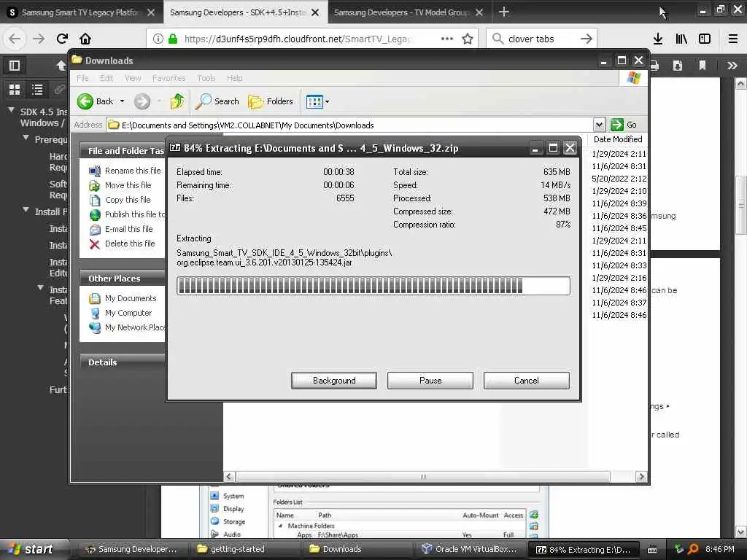The width and height of the screenshot is (747, 560).
Task: Click Back button in Downloads window
Action: (x=96, y=101)
